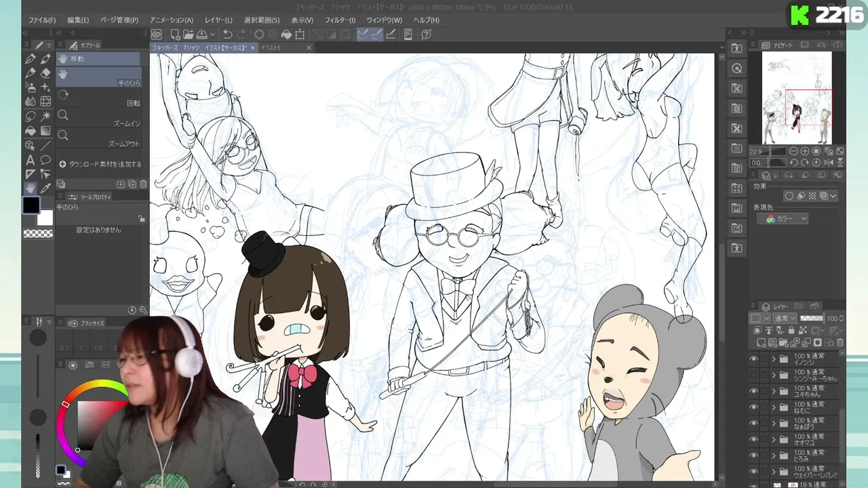
Task: Create a new raster layer
Action: (x=763, y=343)
